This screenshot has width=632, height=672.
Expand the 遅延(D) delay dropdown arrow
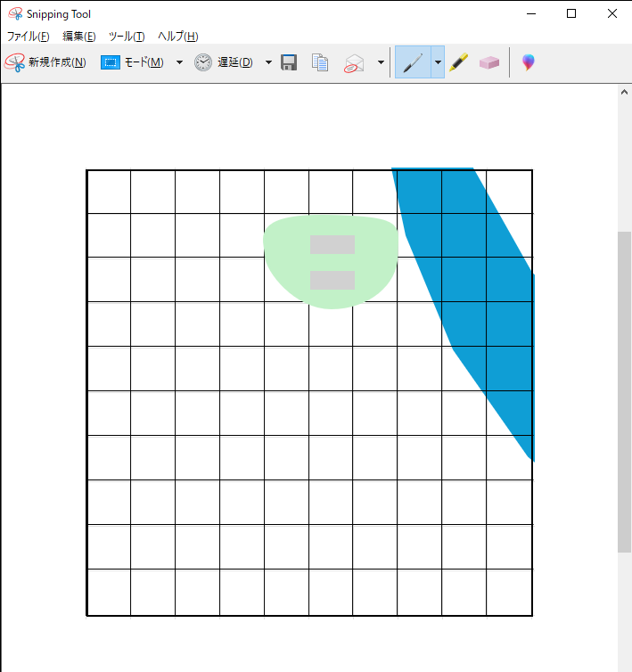point(268,62)
